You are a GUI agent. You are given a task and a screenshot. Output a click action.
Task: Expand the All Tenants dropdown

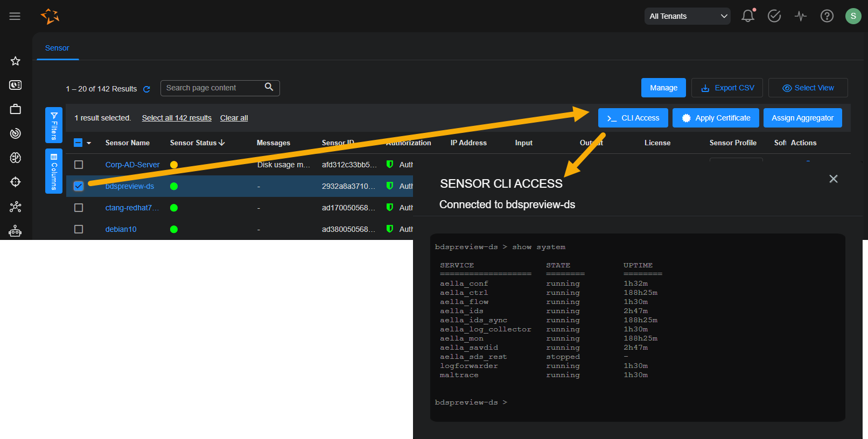click(x=687, y=16)
